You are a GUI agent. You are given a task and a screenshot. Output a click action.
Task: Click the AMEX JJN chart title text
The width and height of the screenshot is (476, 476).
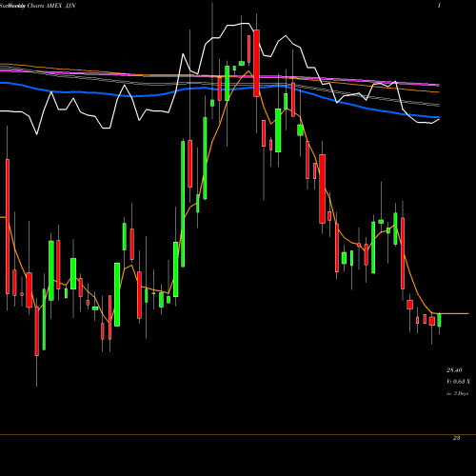click(38, 6)
